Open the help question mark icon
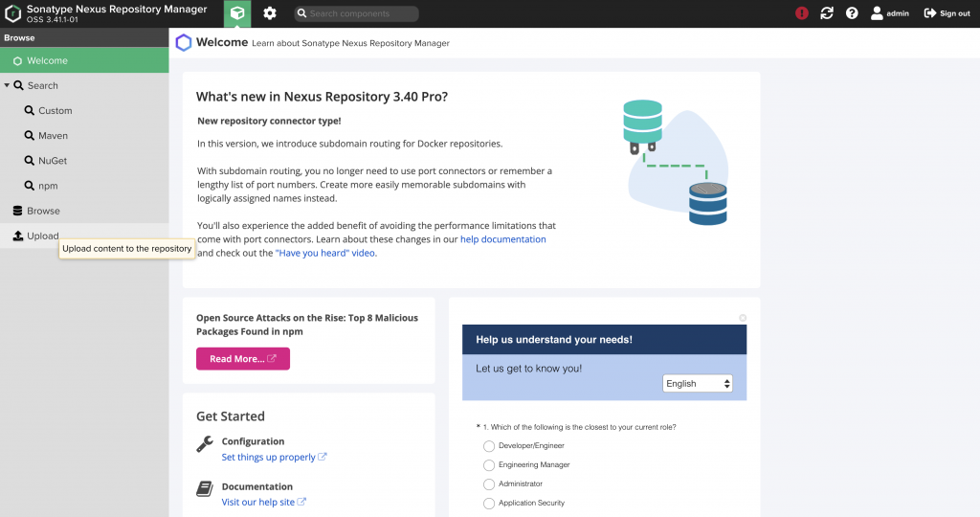Viewport: 980px width, 517px height. click(852, 13)
